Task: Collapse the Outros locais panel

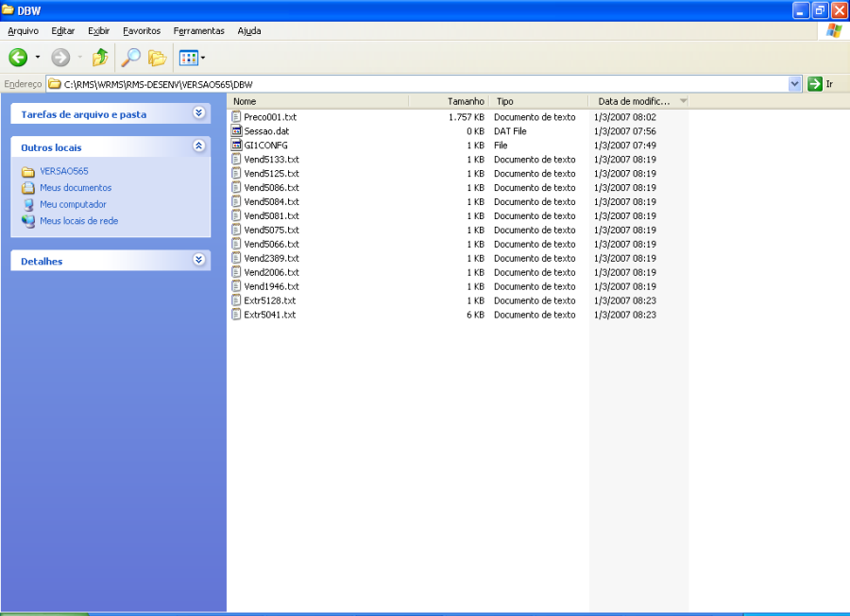Action: click(x=199, y=145)
